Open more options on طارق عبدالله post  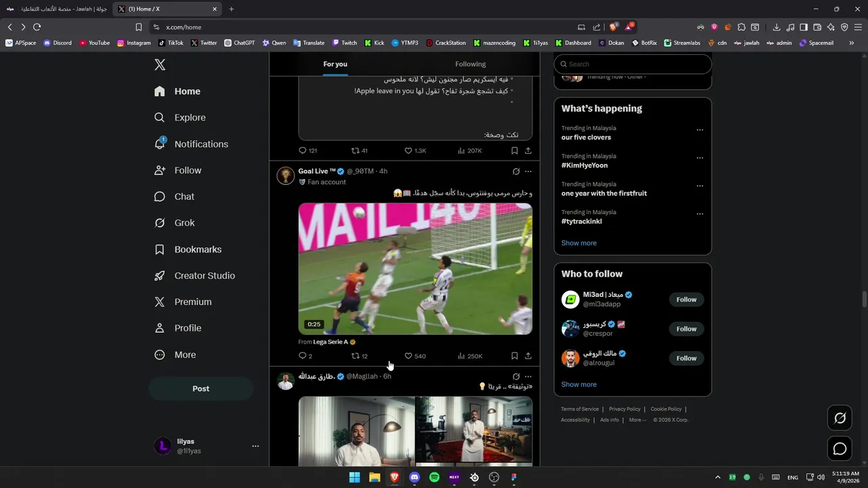click(x=528, y=376)
